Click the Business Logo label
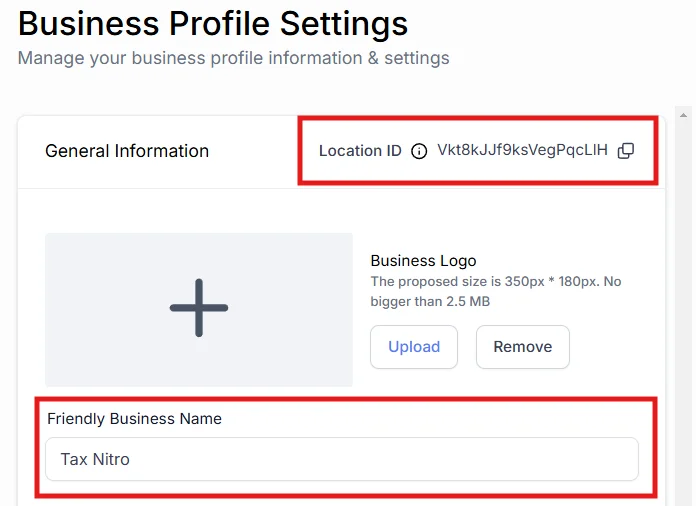The width and height of the screenshot is (696, 506). 423,261
